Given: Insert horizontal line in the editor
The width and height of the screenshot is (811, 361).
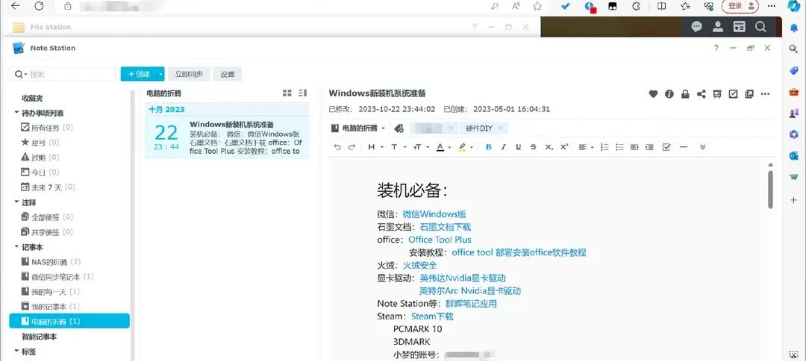Looking at the screenshot, I should pos(683,147).
